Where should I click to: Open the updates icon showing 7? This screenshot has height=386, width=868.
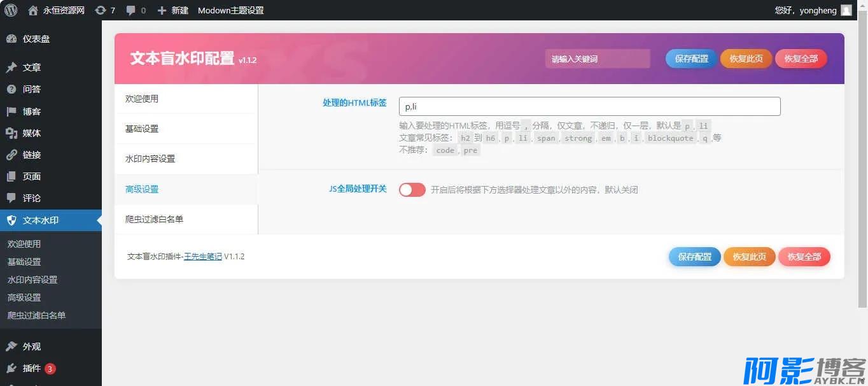[x=101, y=10]
